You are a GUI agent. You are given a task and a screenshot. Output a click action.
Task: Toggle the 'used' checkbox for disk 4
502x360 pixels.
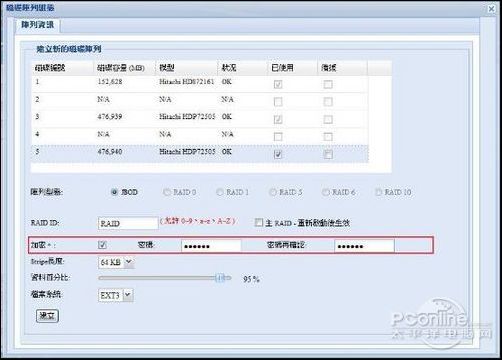pyautogui.click(x=278, y=137)
